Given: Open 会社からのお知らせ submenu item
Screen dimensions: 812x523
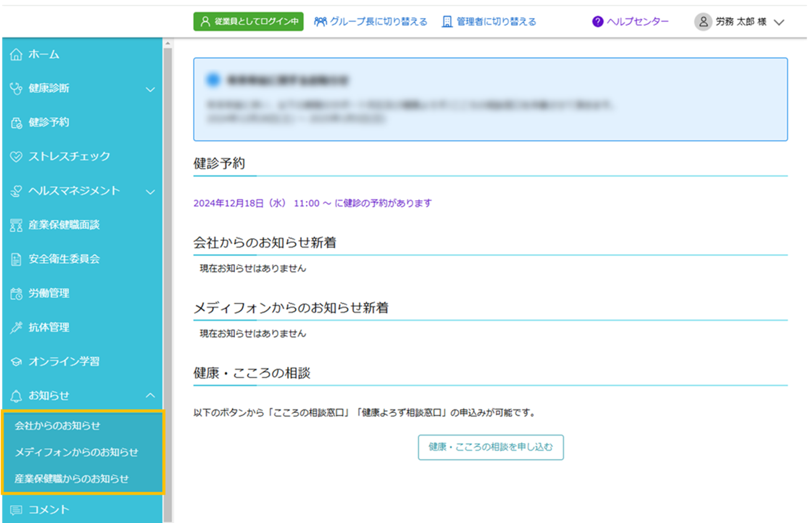Looking at the screenshot, I should (58, 426).
